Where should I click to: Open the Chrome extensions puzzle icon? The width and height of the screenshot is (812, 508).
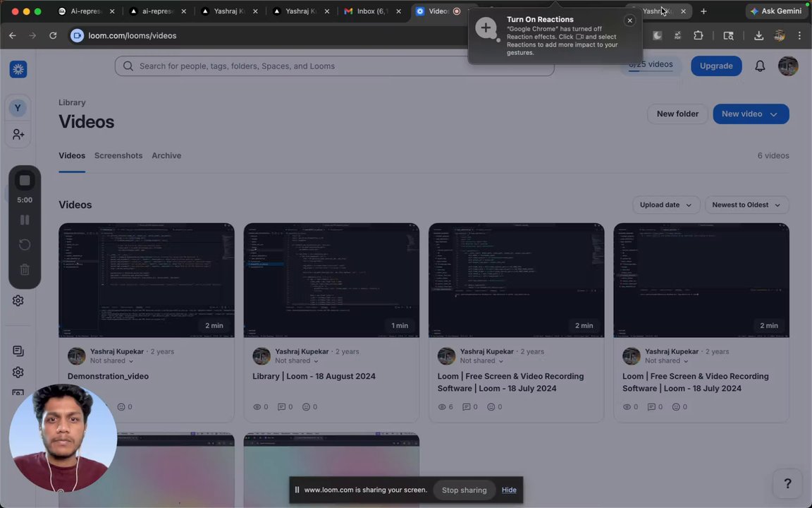click(698, 35)
